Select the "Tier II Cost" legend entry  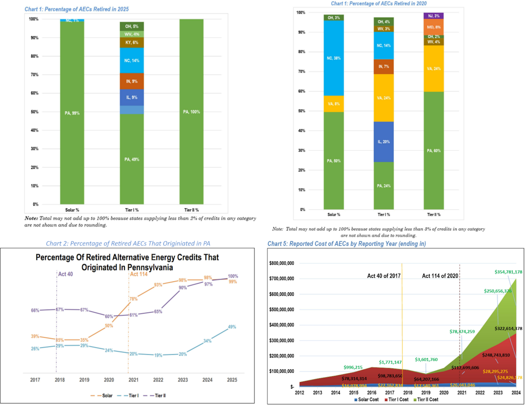(x=426, y=399)
